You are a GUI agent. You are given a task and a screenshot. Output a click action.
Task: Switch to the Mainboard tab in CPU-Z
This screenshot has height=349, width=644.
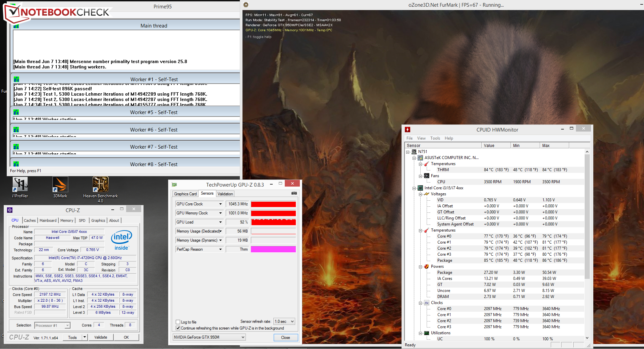(x=48, y=220)
